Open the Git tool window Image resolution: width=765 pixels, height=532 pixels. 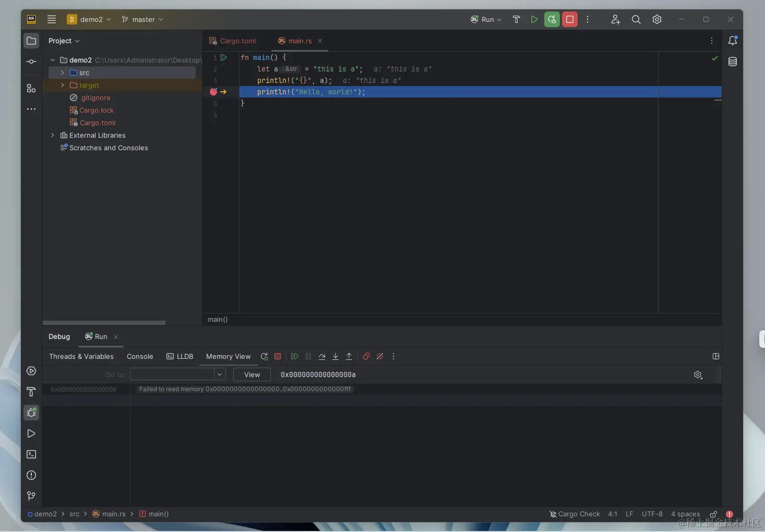(x=31, y=496)
